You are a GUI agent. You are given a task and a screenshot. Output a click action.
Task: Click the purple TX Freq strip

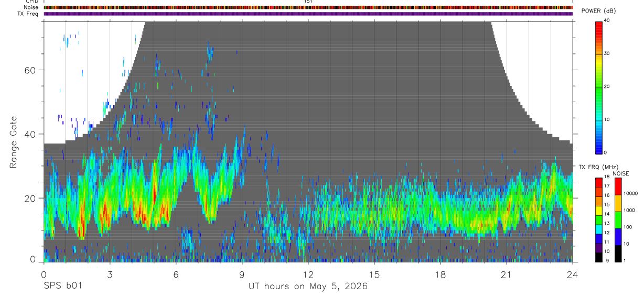(x=308, y=14)
